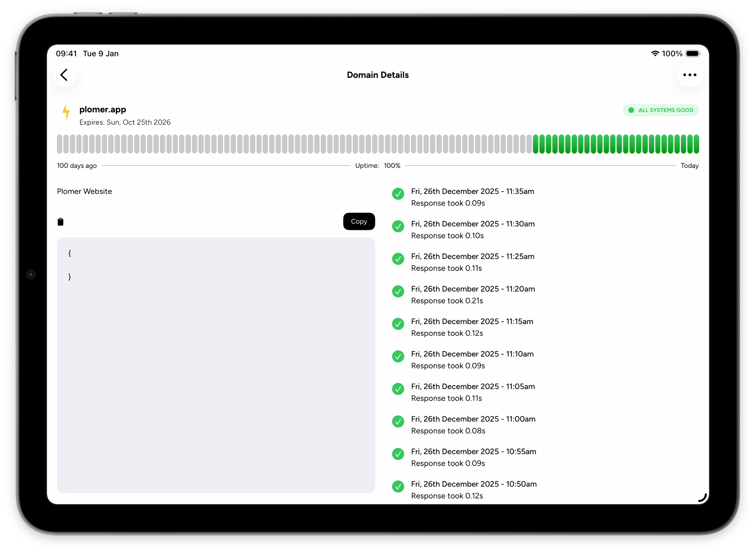756x554 pixels.
Task: Click the Uptime 100% label
Action: (x=377, y=166)
